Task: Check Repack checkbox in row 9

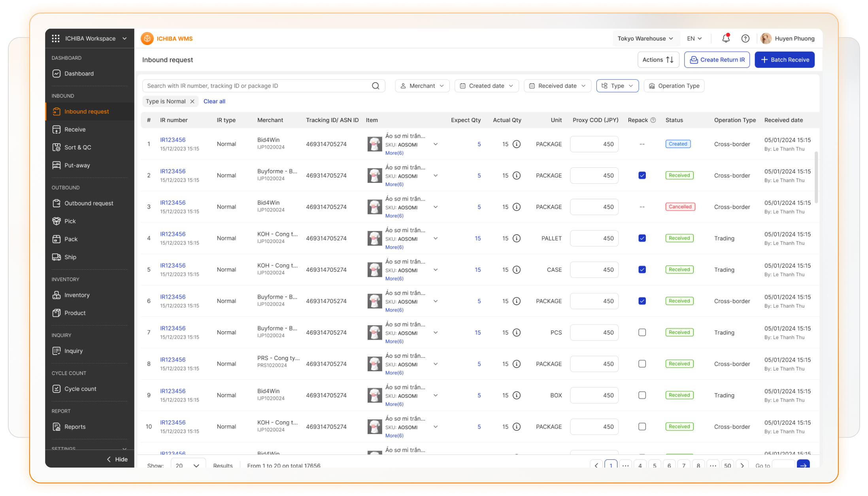Action: [x=642, y=395]
